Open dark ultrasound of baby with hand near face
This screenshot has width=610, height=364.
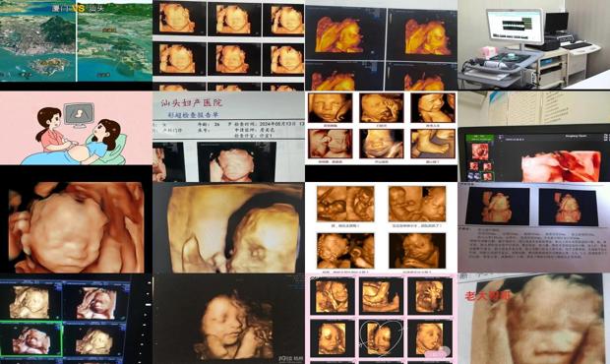pos(228,319)
